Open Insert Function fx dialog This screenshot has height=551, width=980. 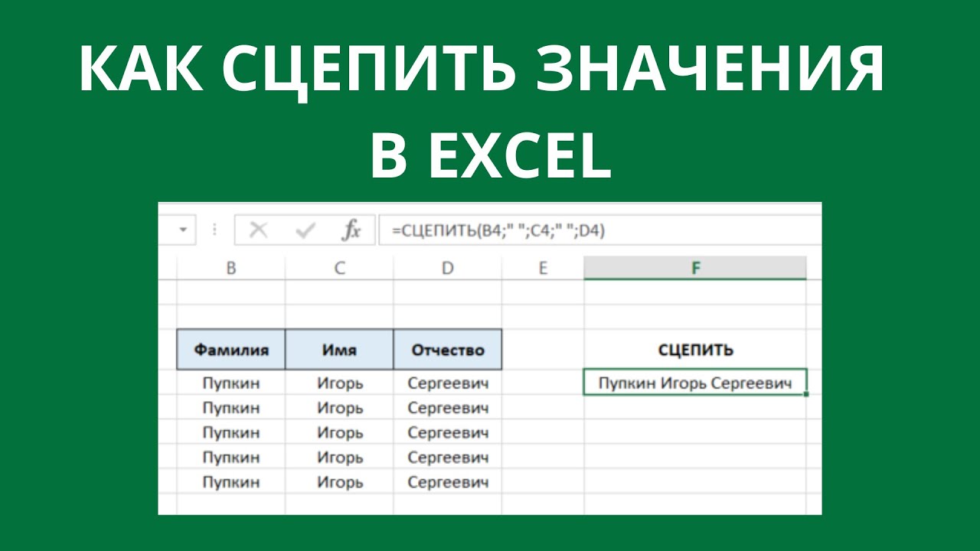click(351, 230)
